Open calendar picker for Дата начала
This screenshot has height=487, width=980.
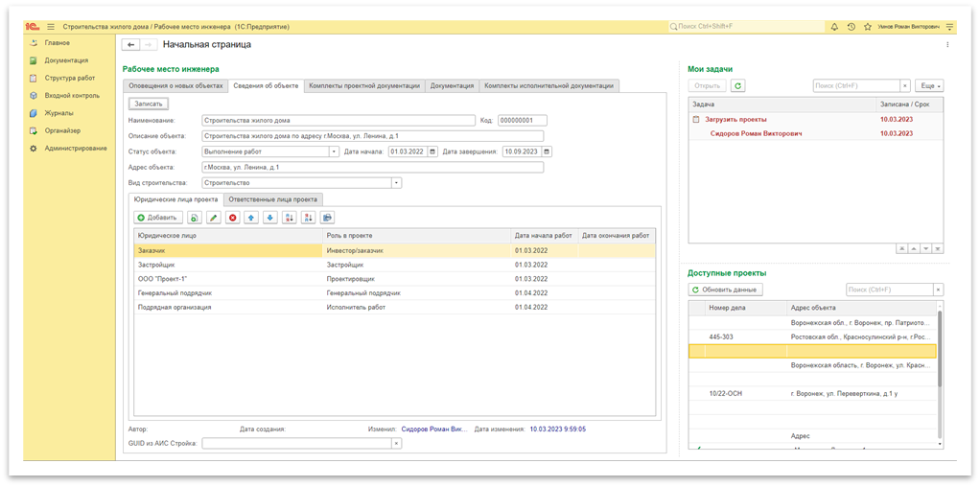[x=432, y=151]
